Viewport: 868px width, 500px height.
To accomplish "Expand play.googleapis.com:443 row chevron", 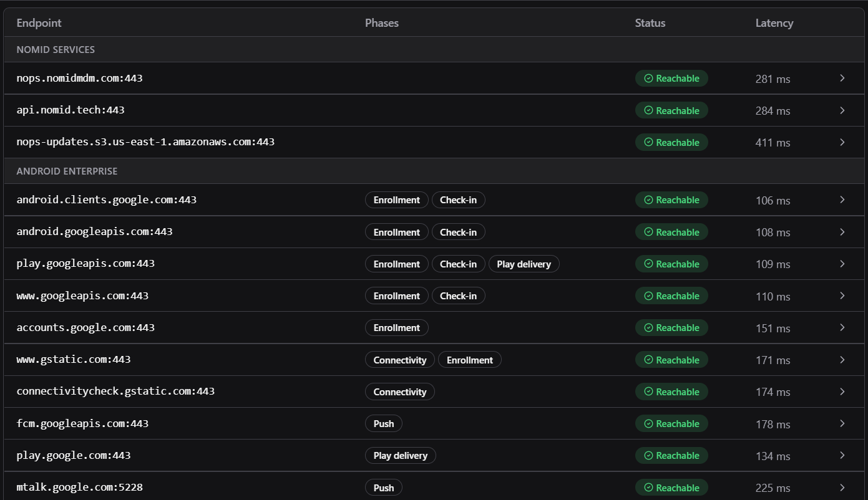I will pyautogui.click(x=842, y=264).
